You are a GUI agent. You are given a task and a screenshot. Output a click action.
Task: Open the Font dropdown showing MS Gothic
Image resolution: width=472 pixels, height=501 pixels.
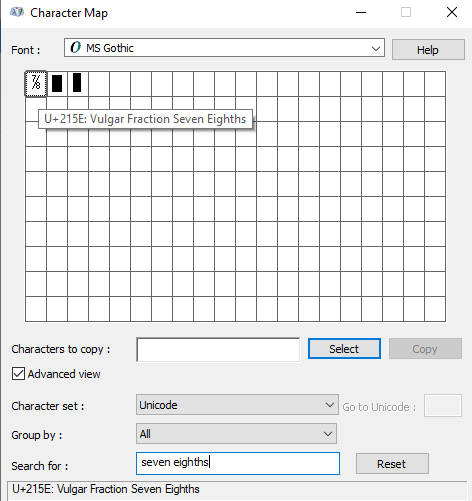tap(224, 48)
